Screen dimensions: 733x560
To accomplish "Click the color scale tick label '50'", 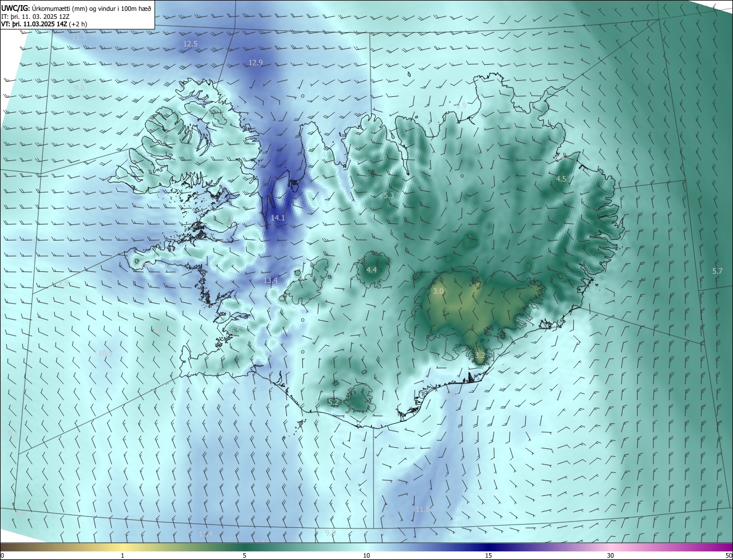I will pyautogui.click(x=728, y=555).
